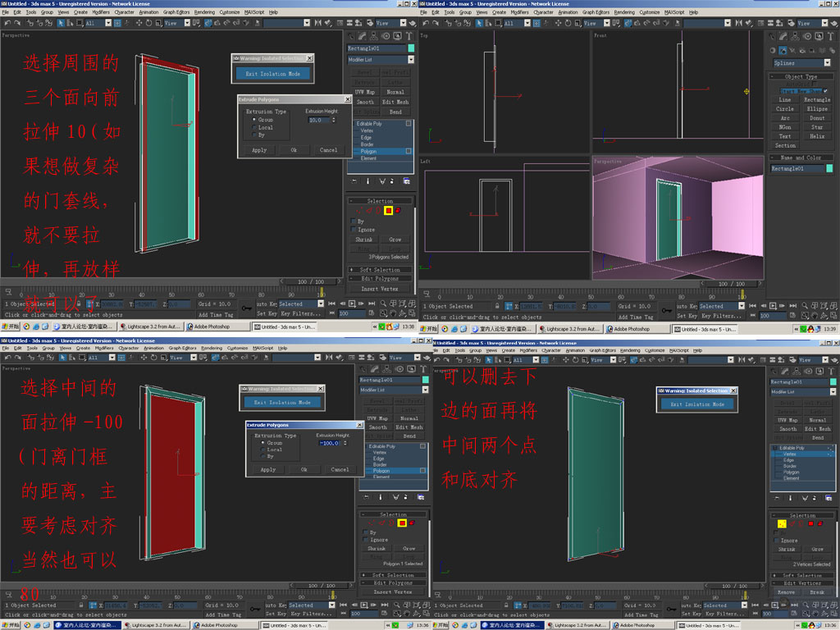
Task: Click Mirror tool icon in top-right toolbar
Action: point(739,23)
